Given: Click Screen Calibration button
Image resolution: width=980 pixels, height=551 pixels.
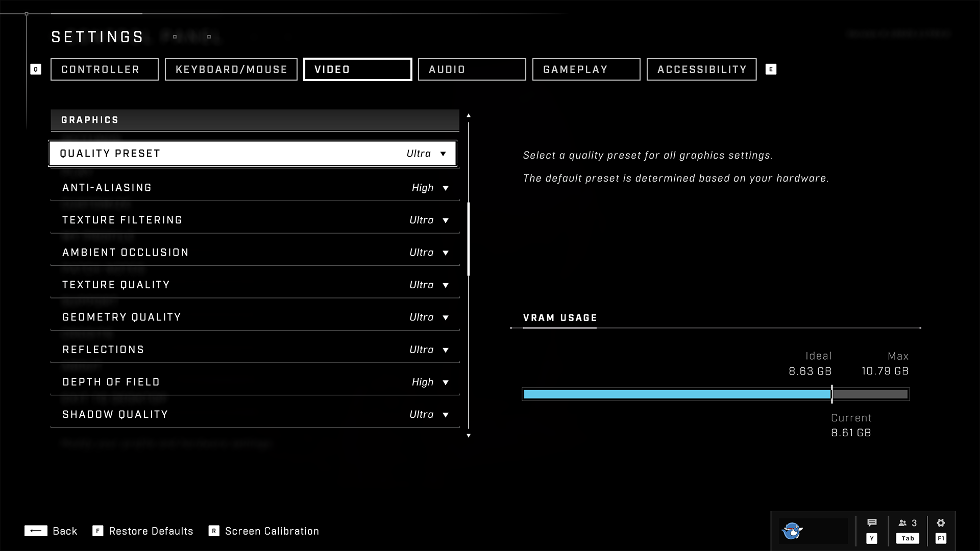Looking at the screenshot, I should pyautogui.click(x=272, y=531).
